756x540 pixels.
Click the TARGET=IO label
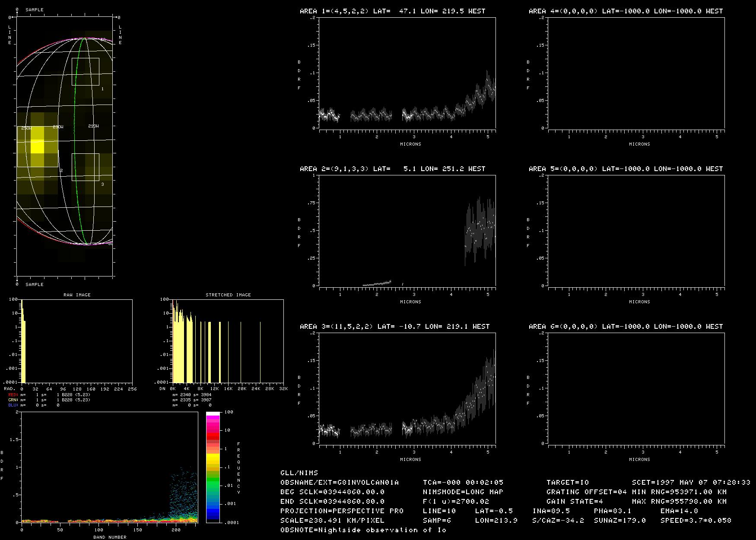click(567, 483)
